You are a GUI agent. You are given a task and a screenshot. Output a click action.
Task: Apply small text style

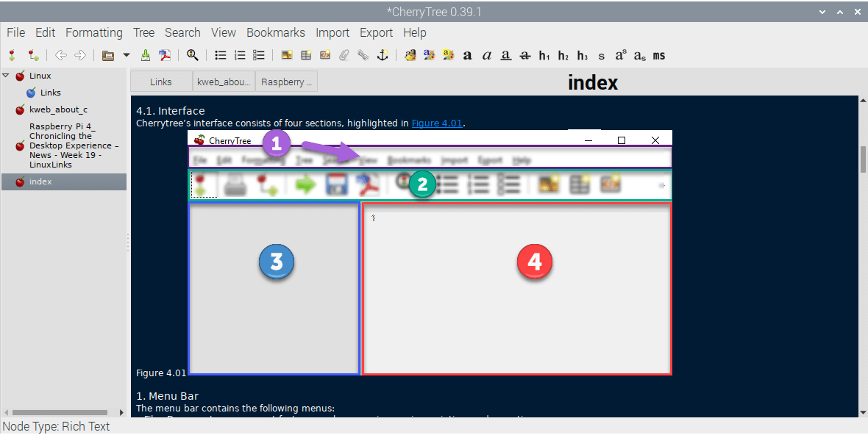602,56
